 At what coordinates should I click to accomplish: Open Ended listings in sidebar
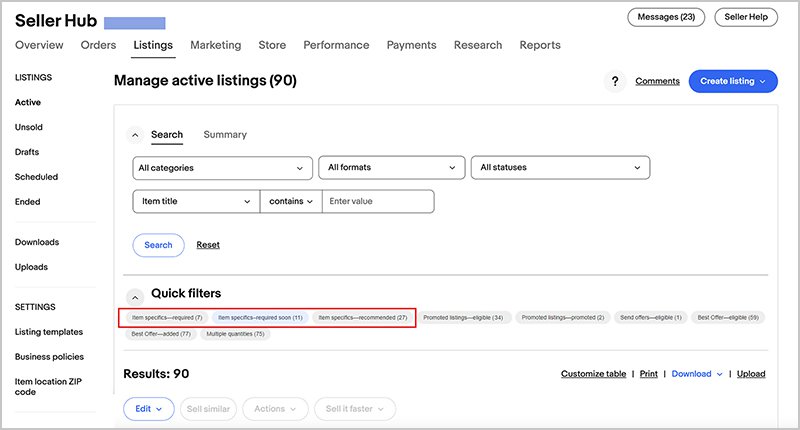click(28, 202)
